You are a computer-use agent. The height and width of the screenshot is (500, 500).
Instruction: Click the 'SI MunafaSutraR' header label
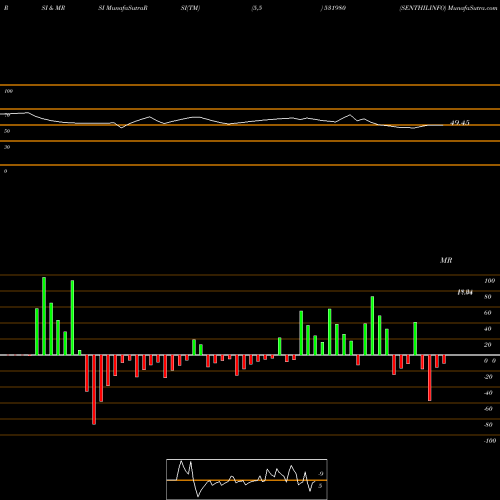pyautogui.click(x=123, y=8)
